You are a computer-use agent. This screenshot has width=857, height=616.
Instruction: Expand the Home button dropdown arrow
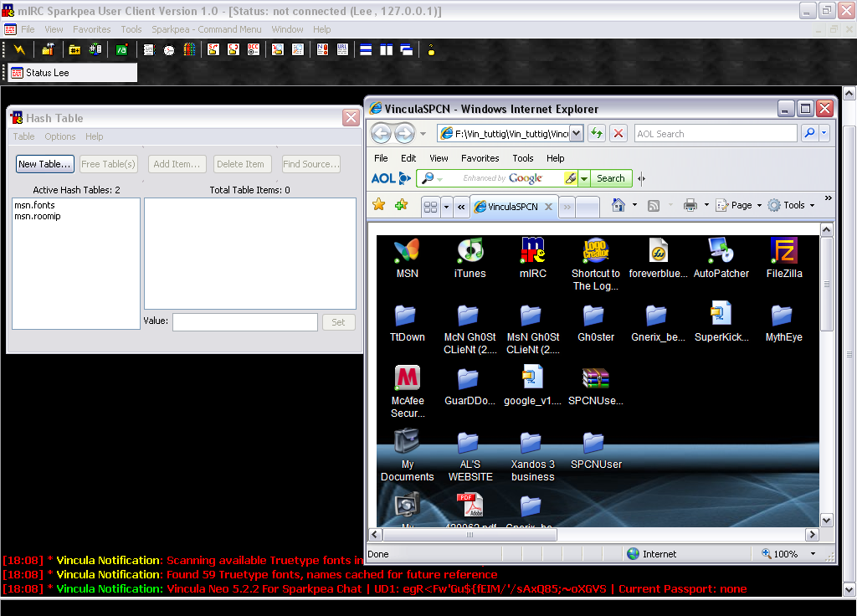coord(634,205)
